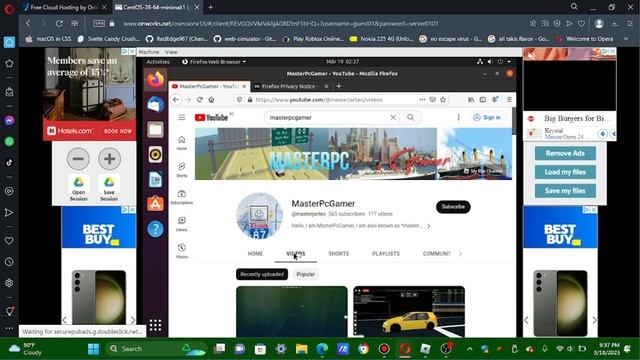
Task: Show hidden Windows tray icons chevron
Action: 469,349
